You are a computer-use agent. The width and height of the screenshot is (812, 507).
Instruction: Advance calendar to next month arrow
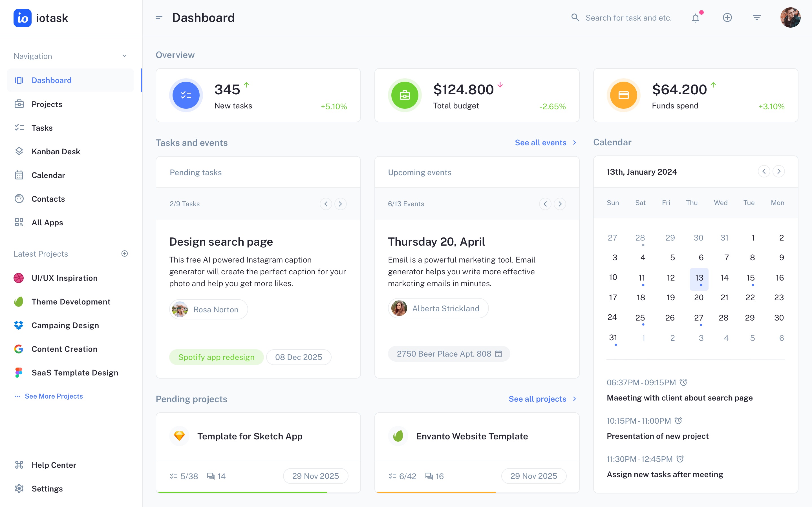click(x=778, y=171)
